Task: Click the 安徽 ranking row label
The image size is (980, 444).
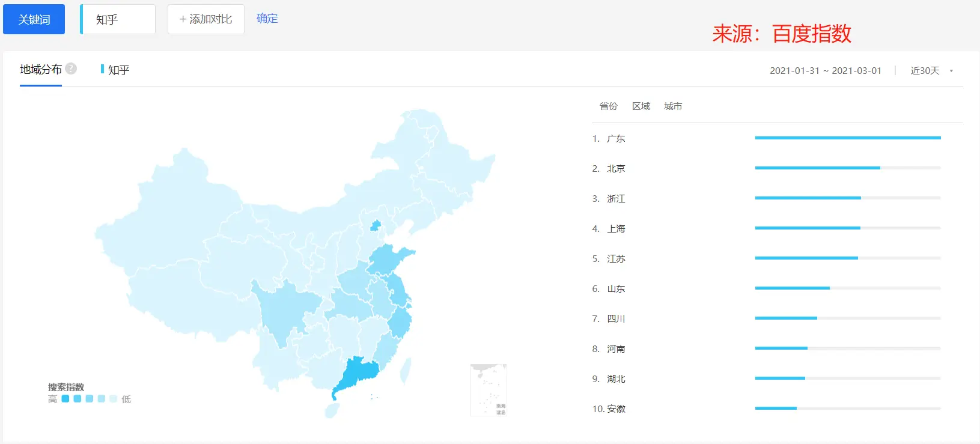Action: point(616,409)
